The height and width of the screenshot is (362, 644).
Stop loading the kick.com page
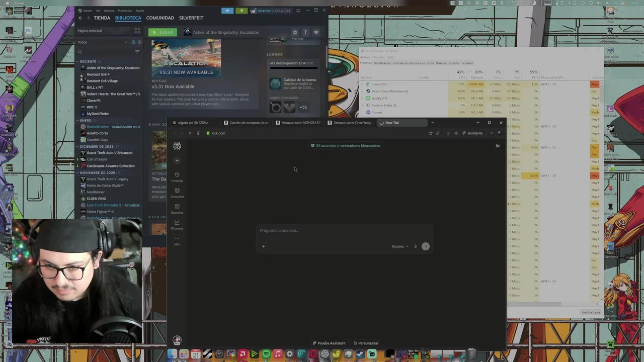pos(190,133)
